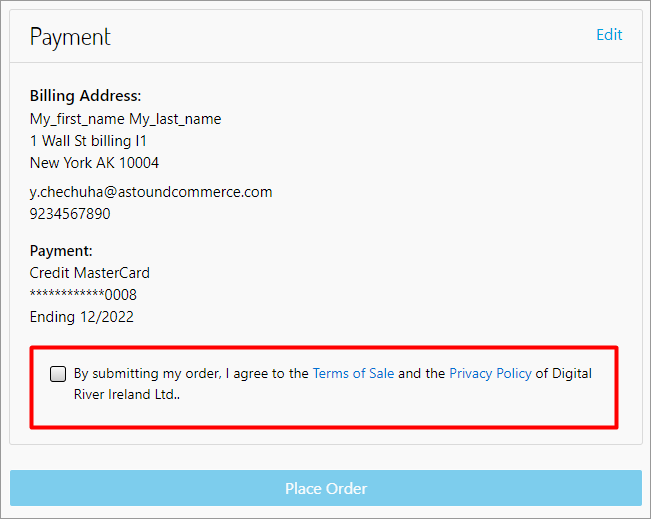
Task: Click the Edit link in Payment header
Action: pyautogui.click(x=609, y=35)
